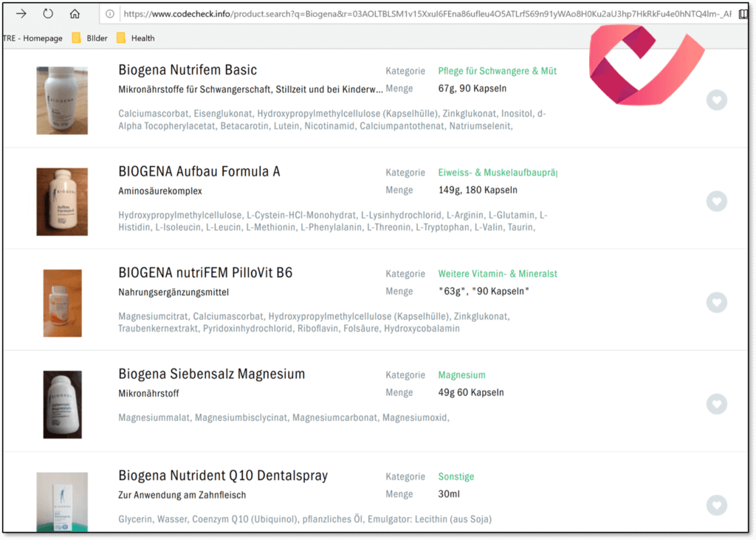Click Nutrident Q10 Dentalspray thumbnail
Screen dimensions: 756x540
(x=62, y=502)
